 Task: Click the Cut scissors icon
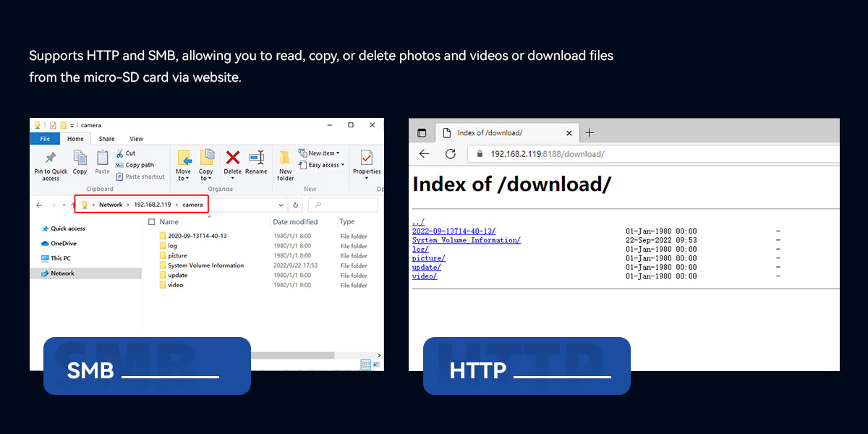pos(119,153)
